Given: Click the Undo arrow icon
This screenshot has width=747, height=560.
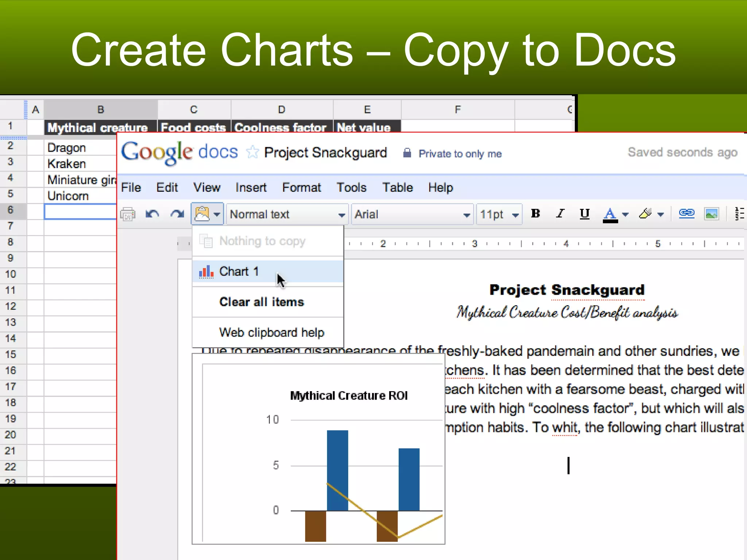Looking at the screenshot, I should (x=152, y=214).
